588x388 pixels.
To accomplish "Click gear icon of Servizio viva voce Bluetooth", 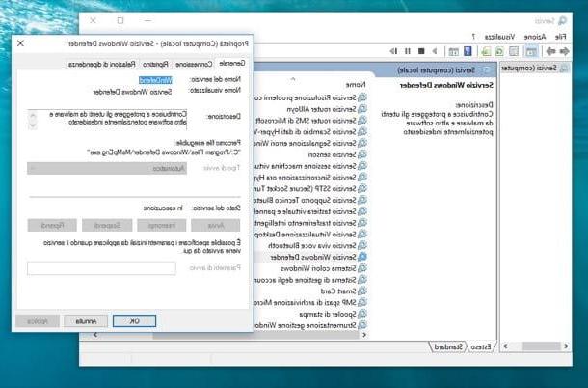I will pyautogui.click(x=362, y=245).
